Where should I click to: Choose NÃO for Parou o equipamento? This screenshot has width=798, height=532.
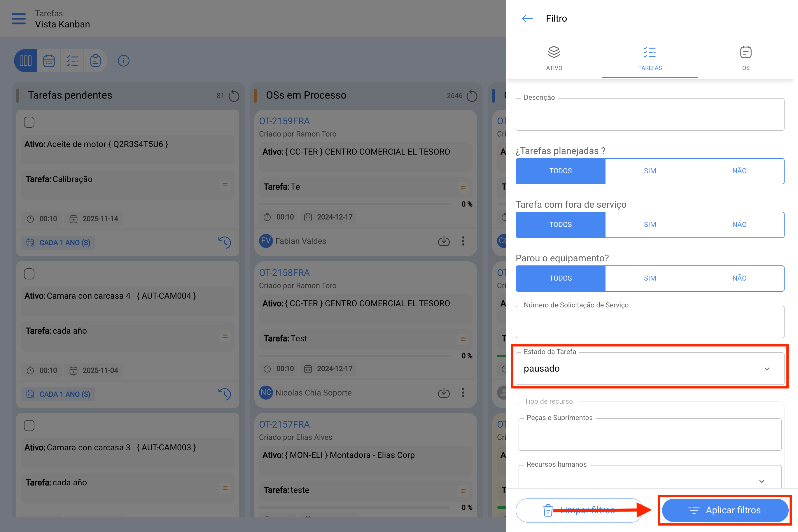(739, 278)
